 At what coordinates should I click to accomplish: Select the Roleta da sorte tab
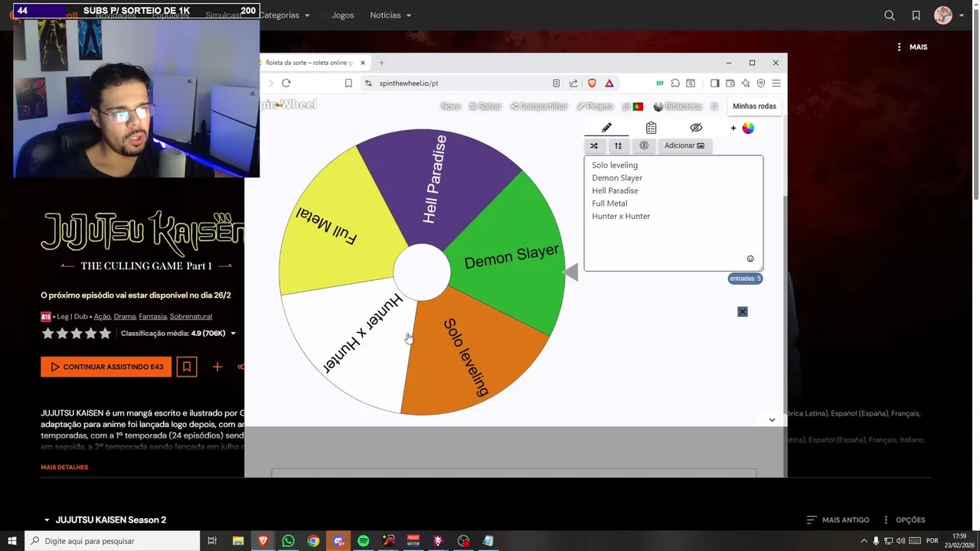click(x=310, y=63)
